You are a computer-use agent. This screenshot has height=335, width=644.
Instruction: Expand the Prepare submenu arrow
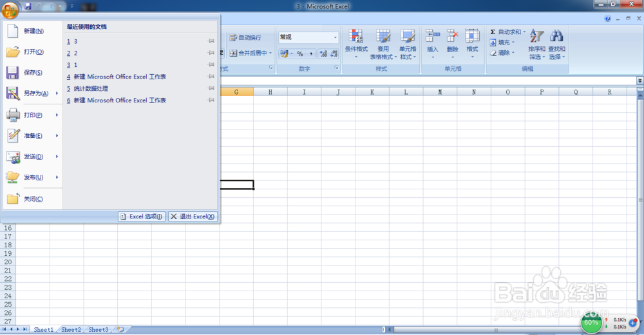[57, 136]
